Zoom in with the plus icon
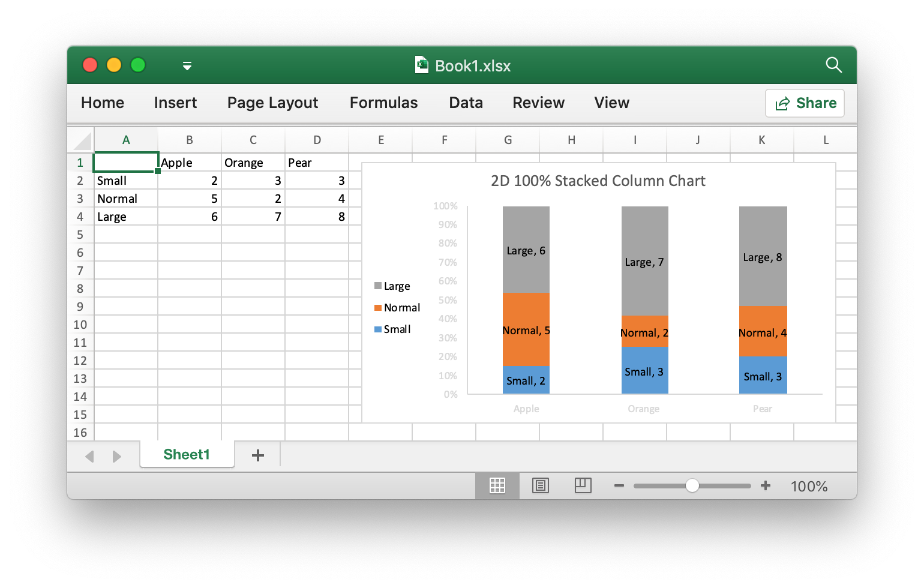This screenshot has height=588, width=924. [x=766, y=485]
